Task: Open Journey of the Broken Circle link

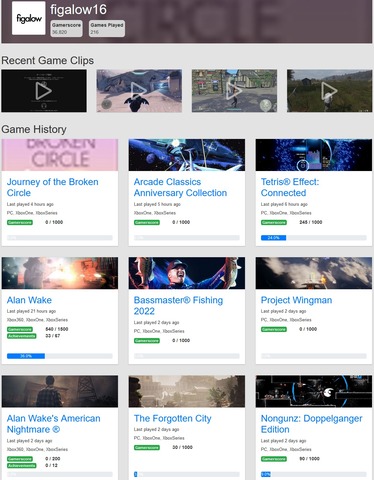Action: [x=53, y=187]
